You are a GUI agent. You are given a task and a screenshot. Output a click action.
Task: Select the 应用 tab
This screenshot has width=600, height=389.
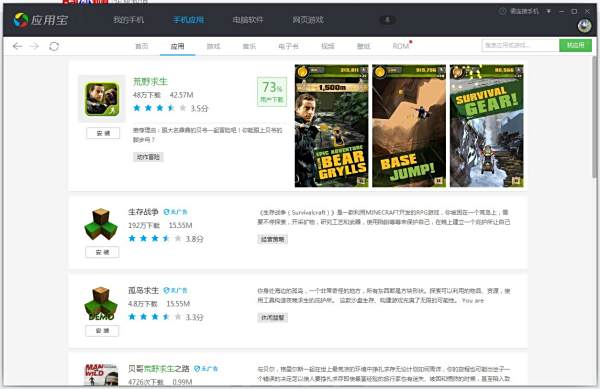[x=178, y=46]
